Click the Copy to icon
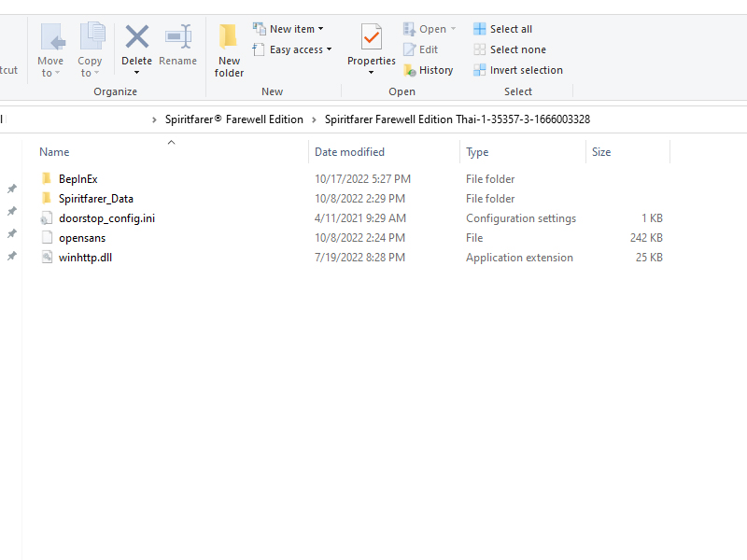The height and width of the screenshot is (560, 747). coord(91,38)
